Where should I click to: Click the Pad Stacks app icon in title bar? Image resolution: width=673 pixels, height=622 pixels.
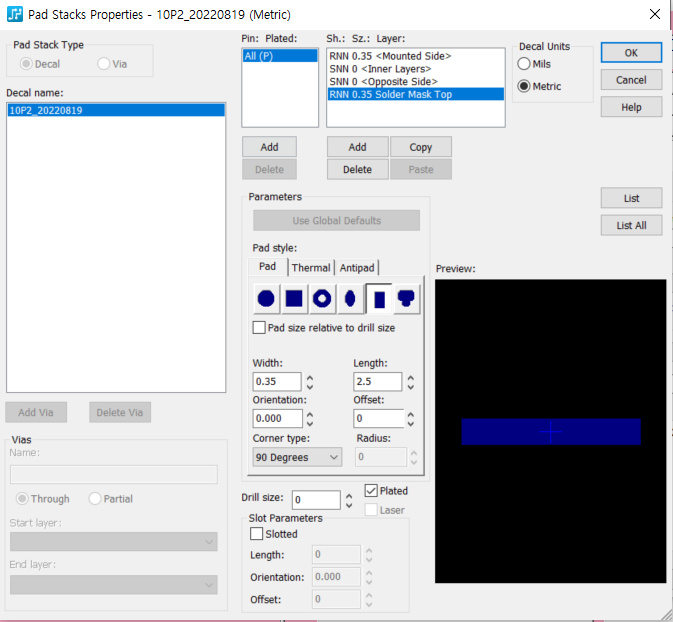pos(15,15)
